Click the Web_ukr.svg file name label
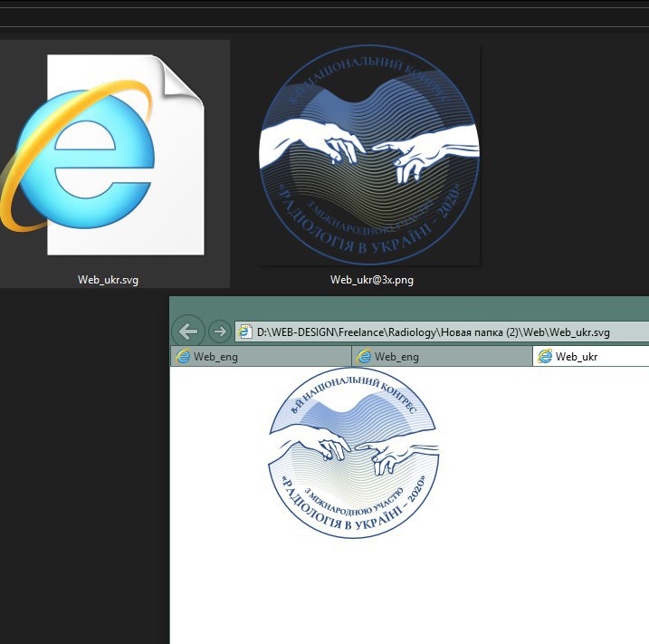649x644 pixels. 108,280
